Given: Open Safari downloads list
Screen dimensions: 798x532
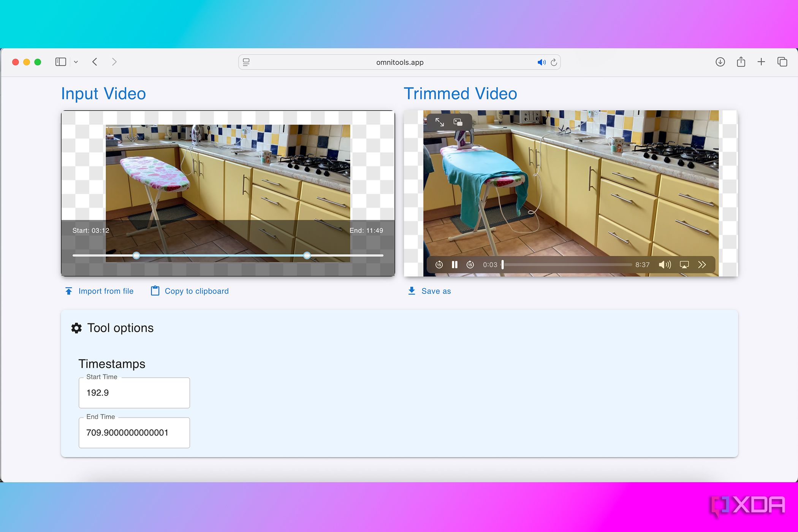Looking at the screenshot, I should 720,62.
